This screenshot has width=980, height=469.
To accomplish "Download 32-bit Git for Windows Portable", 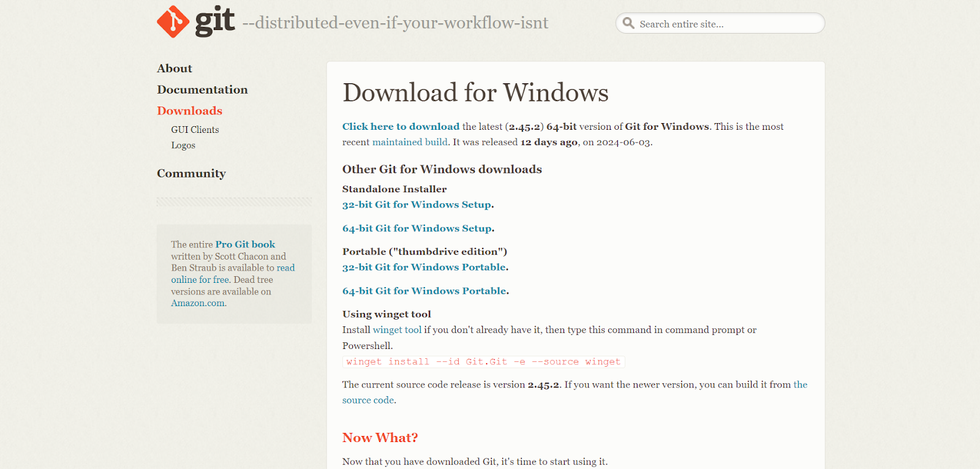I will pos(424,267).
